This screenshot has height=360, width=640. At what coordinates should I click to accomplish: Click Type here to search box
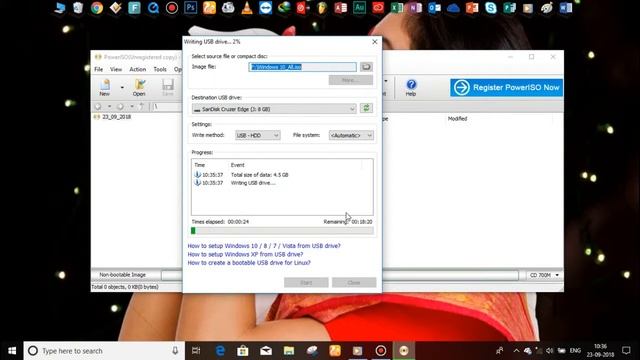[104, 351]
